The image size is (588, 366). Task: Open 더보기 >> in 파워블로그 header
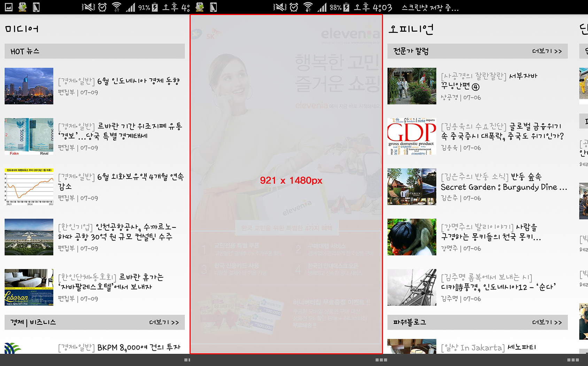[547, 322]
